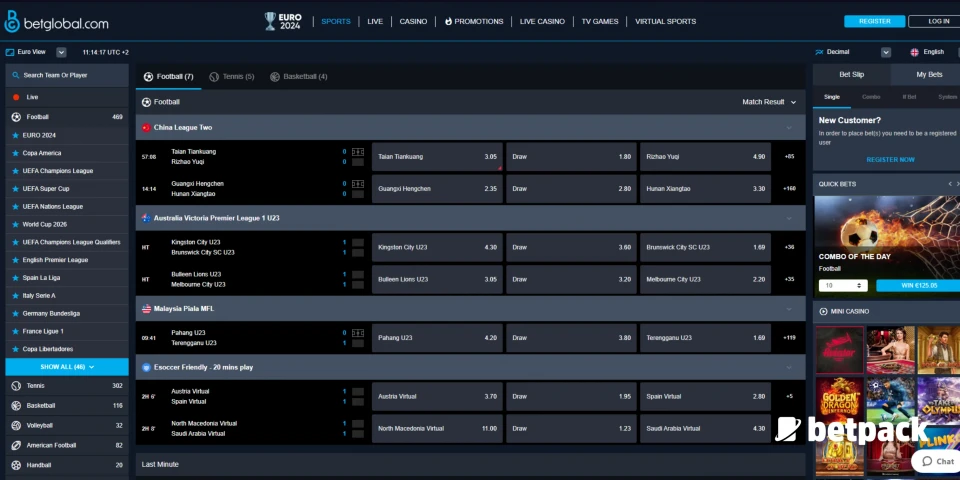This screenshot has height=480, width=960.
Task: Click the REGISTER button
Action: [x=874, y=21]
